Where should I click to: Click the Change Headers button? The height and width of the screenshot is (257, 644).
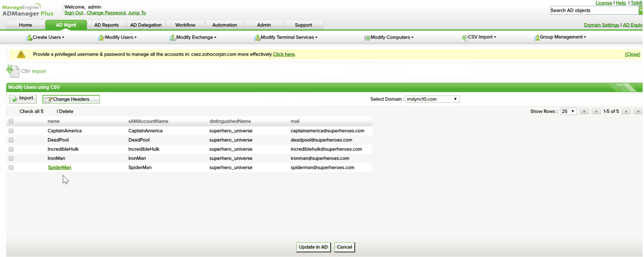(71, 100)
